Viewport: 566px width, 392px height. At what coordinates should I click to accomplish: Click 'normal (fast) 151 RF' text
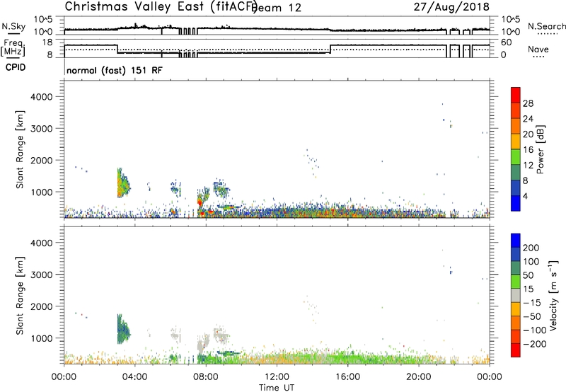click(115, 70)
